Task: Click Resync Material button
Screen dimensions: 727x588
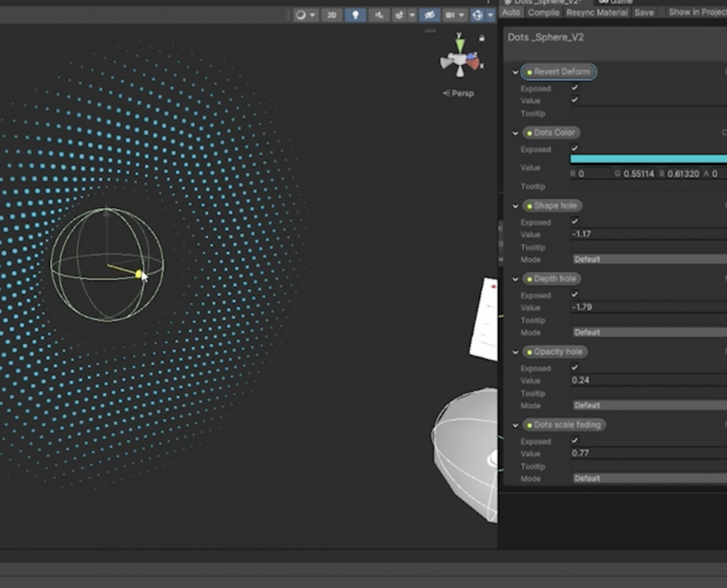Action: click(597, 13)
